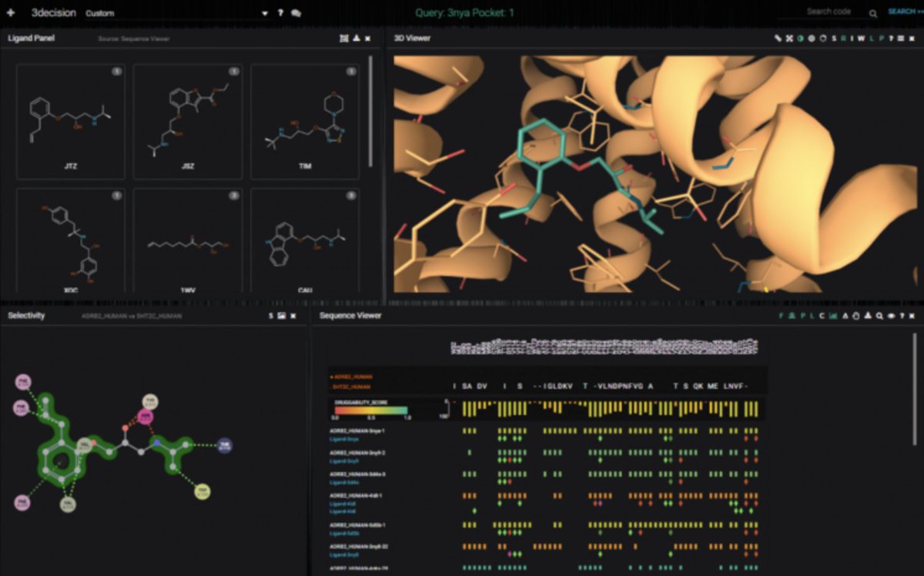This screenshot has width=924, height=576.
Task: Close the 3D Viewer panel
Action: click(x=912, y=39)
